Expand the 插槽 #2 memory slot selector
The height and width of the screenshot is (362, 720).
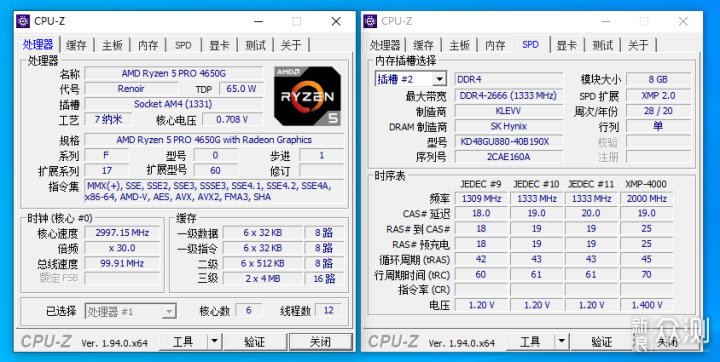439,79
